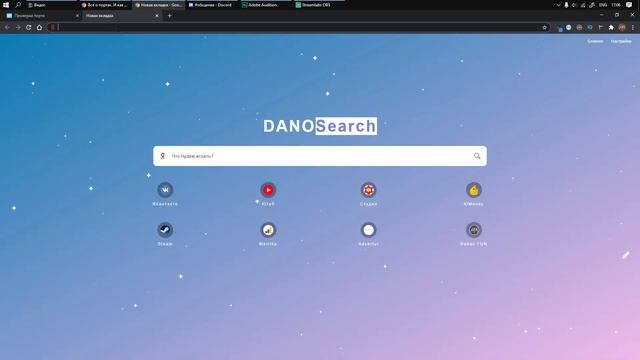The height and width of the screenshot is (360, 640).
Task: Focus the browser address bar
Action: [x=298, y=27]
